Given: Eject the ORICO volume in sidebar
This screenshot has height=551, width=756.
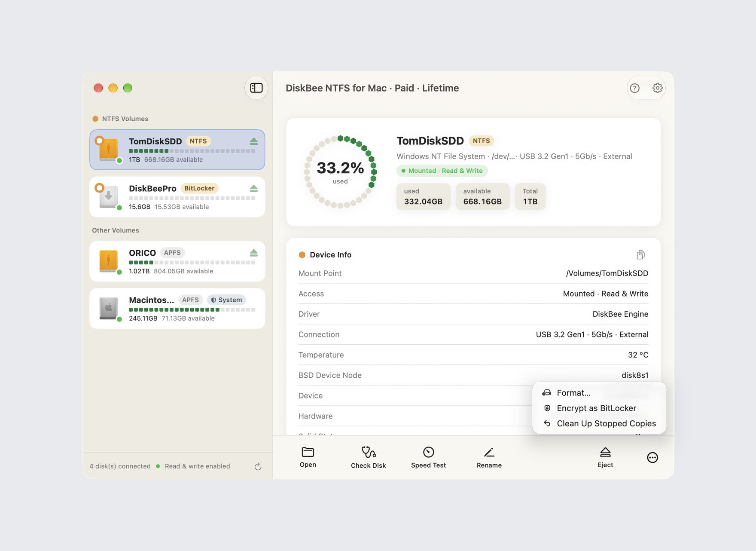Looking at the screenshot, I should pos(253,253).
